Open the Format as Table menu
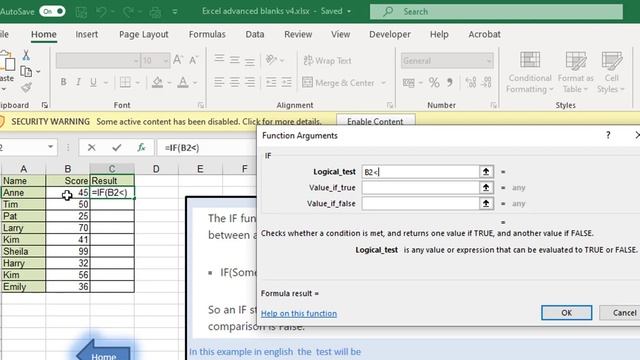Image resolution: width=640 pixels, height=360 pixels. 576,72
